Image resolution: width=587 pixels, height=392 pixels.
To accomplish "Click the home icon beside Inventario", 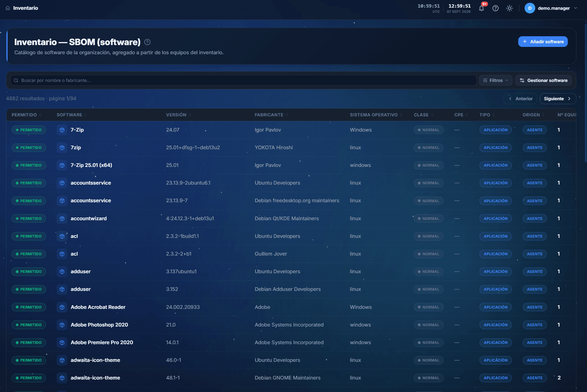I will [8, 8].
